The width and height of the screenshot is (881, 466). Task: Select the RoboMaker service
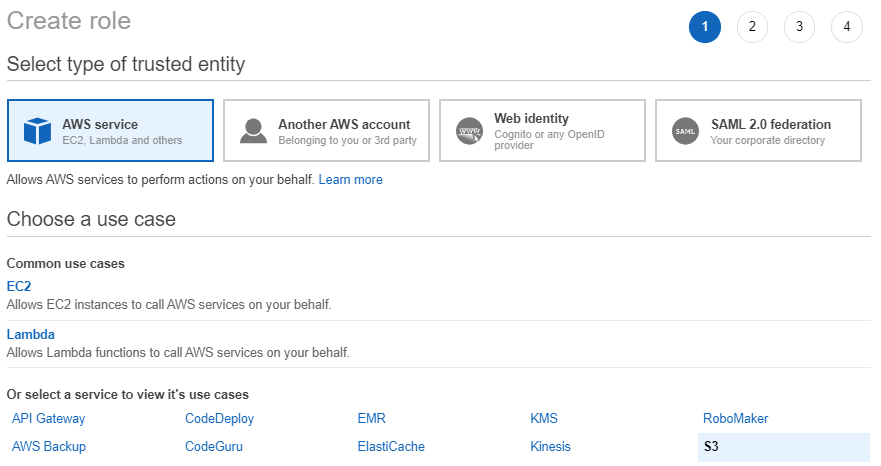click(735, 418)
